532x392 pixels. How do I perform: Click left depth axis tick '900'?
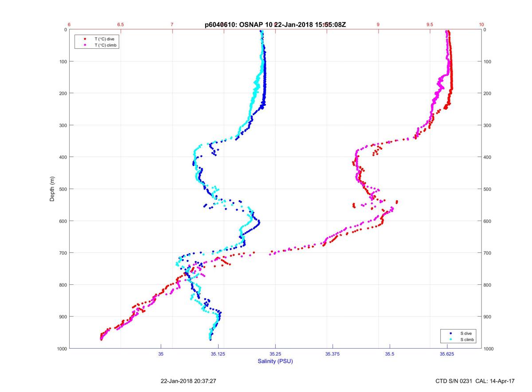point(63,317)
